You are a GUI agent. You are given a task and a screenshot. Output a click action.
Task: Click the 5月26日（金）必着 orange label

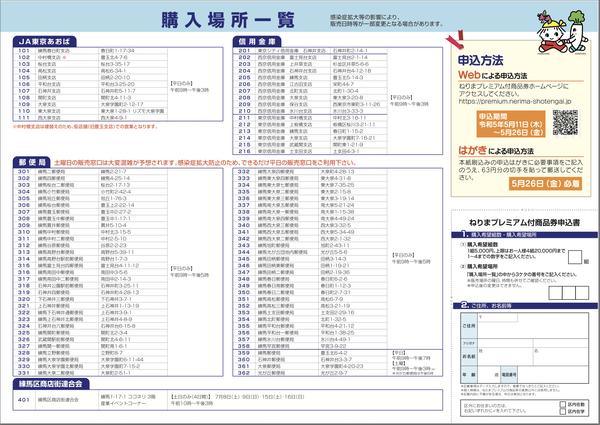click(x=545, y=184)
